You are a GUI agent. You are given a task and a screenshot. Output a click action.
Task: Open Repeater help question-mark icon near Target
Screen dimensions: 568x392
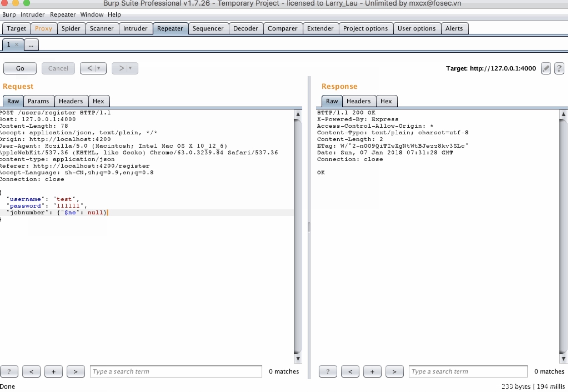coord(559,68)
